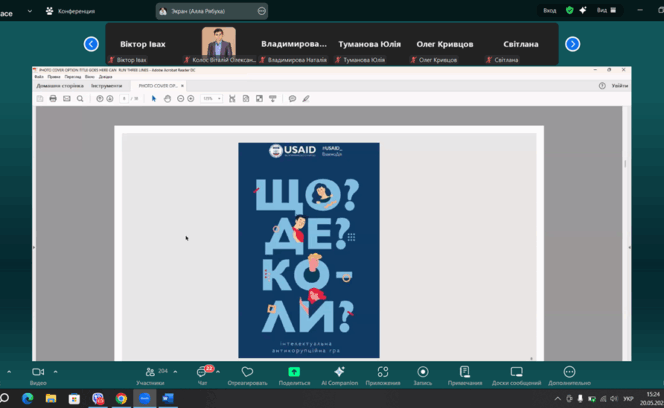
Task: Open the Whiteboards icon
Action: 516,373
